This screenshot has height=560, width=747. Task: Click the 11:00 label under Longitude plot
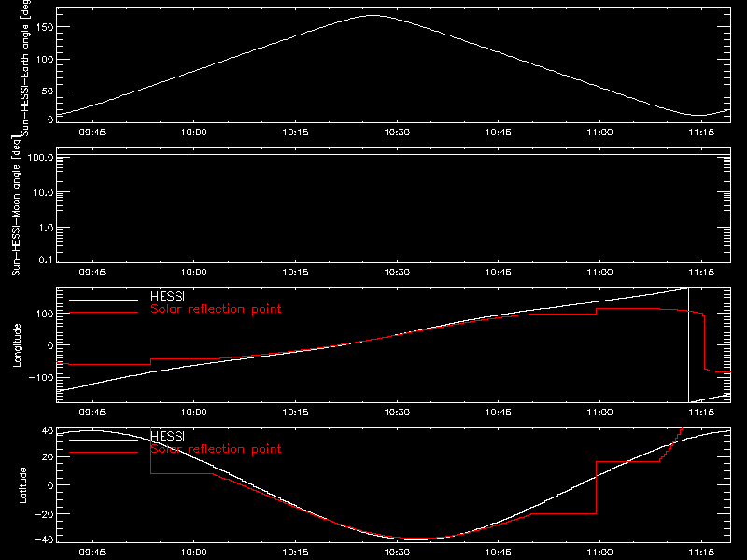click(599, 413)
